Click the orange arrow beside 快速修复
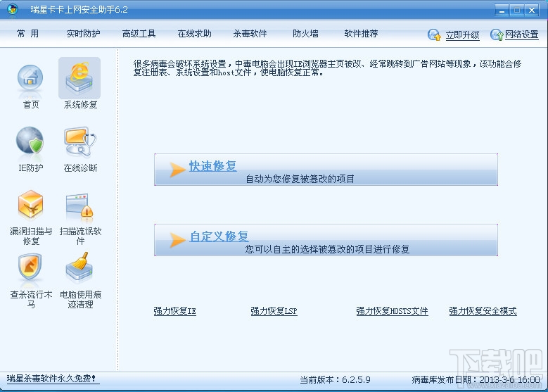The width and height of the screenshot is (548, 392). pyautogui.click(x=177, y=170)
